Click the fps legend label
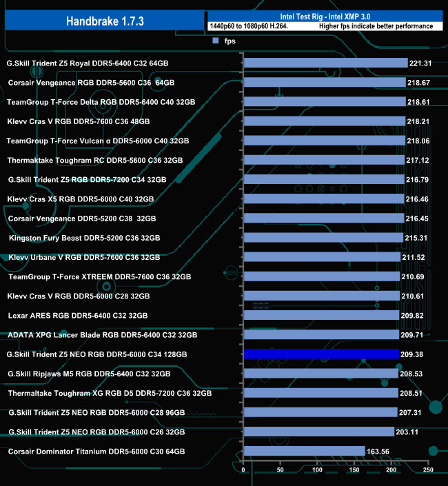Viewport: 448px width, 486px height. 230,41
